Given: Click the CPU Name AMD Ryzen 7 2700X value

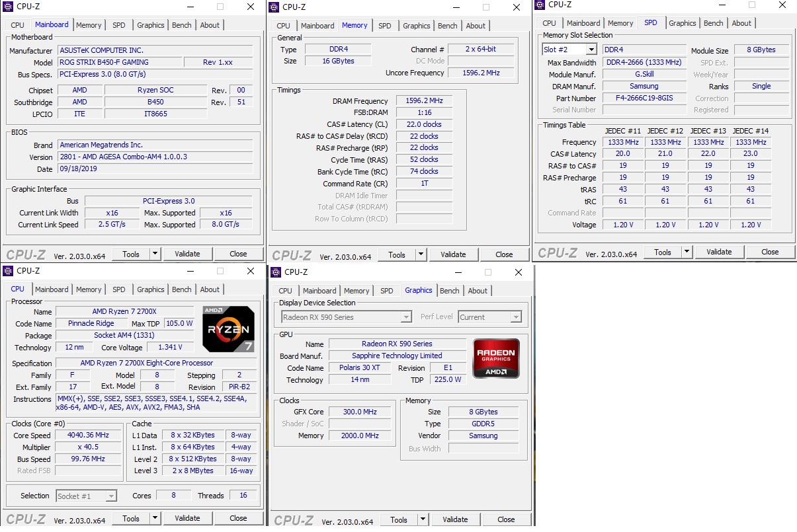Looking at the screenshot, I should [126, 312].
